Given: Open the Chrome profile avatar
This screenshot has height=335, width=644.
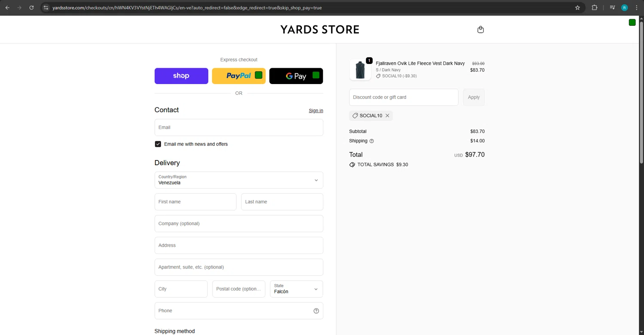Looking at the screenshot, I should tap(625, 8).
